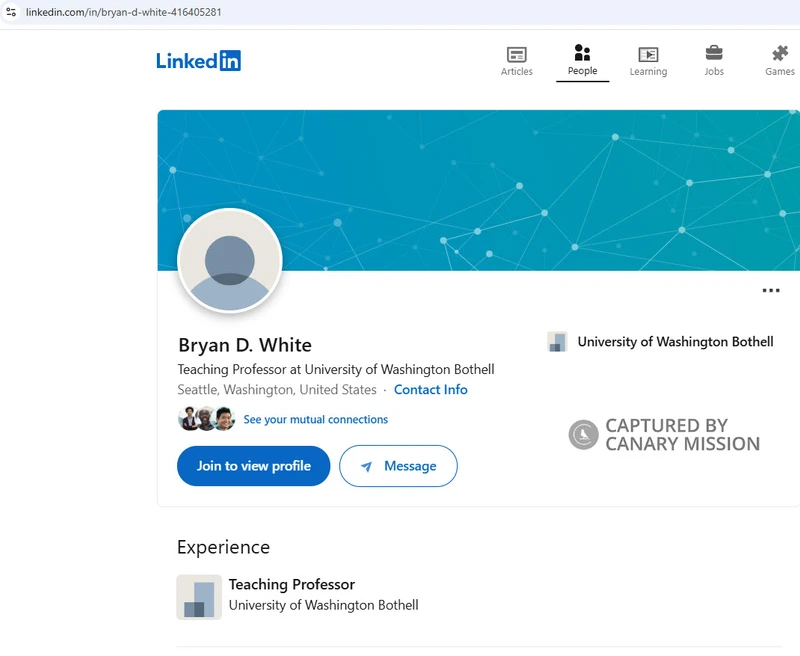Click the Teaching Professor headline text
This screenshot has width=800, height=656.
point(336,369)
